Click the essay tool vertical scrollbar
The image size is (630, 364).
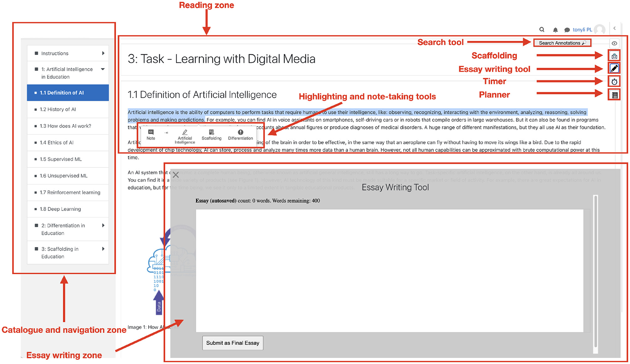pos(596,270)
